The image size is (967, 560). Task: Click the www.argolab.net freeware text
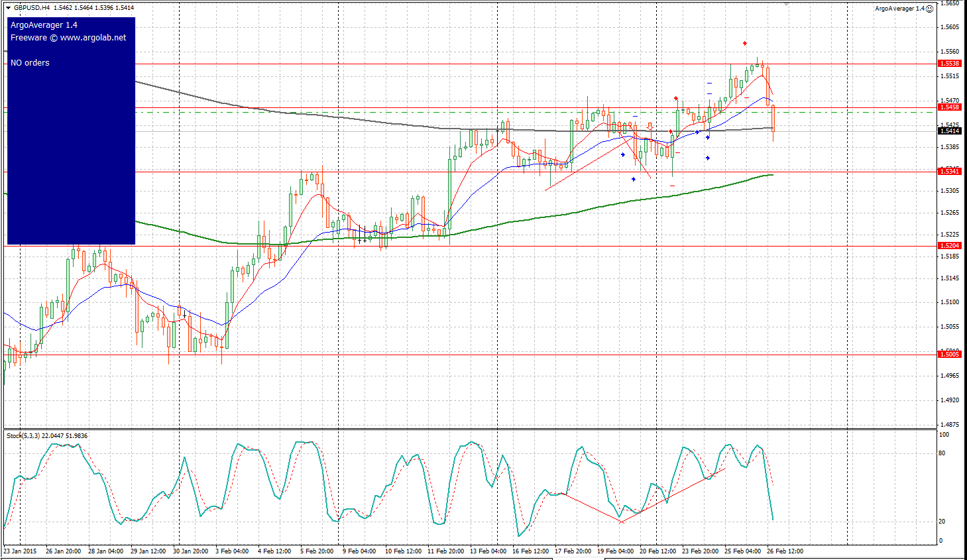point(68,38)
